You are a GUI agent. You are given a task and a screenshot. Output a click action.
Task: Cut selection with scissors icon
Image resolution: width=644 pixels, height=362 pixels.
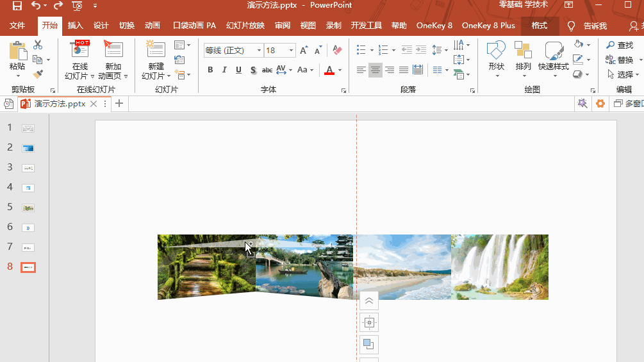point(38,44)
